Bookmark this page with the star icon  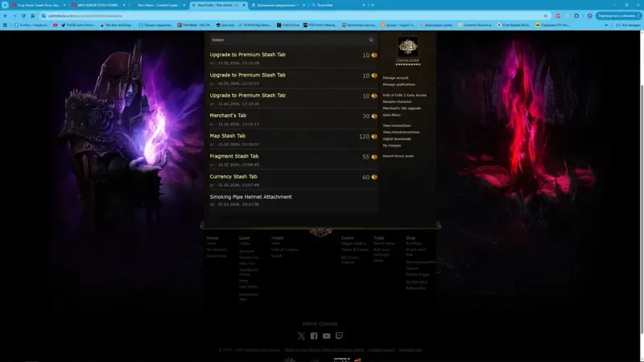(546, 15)
